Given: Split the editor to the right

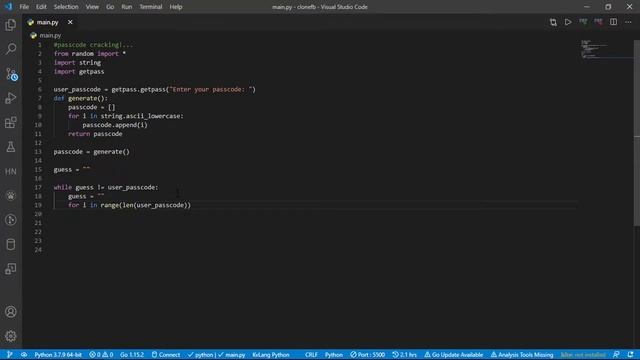Looking at the screenshot, I should [613, 22].
